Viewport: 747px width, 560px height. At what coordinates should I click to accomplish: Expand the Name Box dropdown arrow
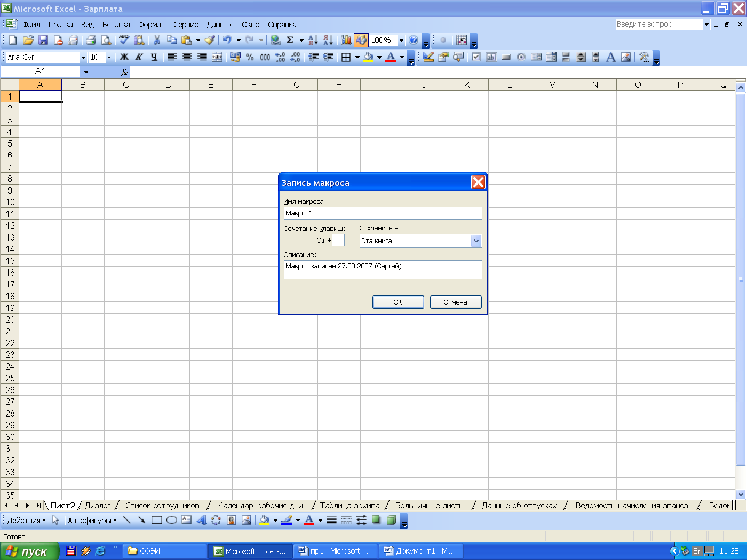86,72
